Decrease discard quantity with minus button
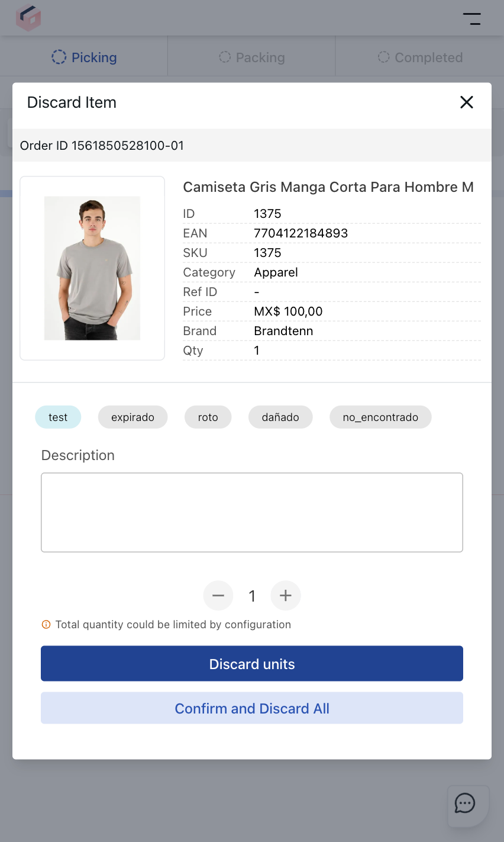The height and width of the screenshot is (842, 504). [x=218, y=596]
